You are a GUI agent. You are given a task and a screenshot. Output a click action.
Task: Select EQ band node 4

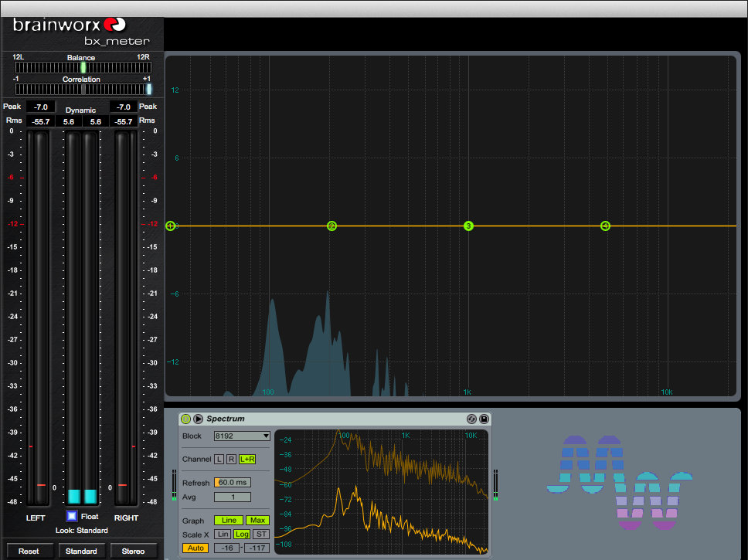[x=605, y=226]
